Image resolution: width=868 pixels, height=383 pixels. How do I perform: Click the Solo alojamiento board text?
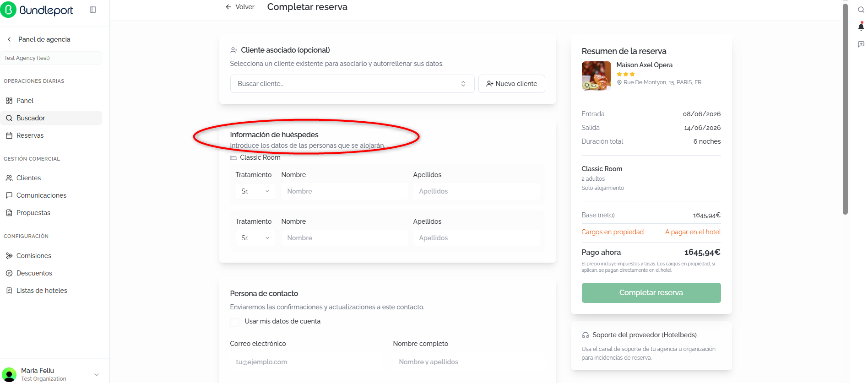point(602,188)
